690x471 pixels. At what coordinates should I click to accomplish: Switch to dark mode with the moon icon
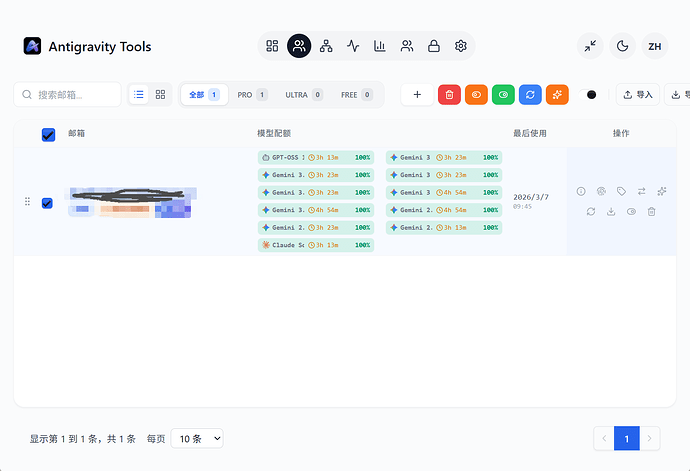(x=622, y=46)
